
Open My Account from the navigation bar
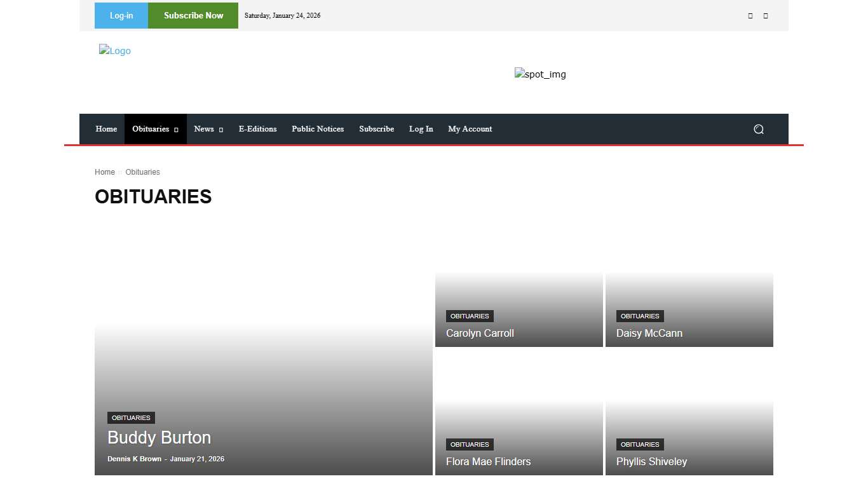[470, 129]
